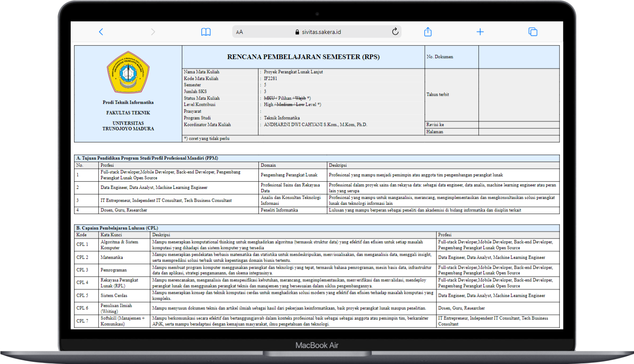Click the Jumlah SKS label
This screenshot has height=364, width=634.
pos(195,92)
